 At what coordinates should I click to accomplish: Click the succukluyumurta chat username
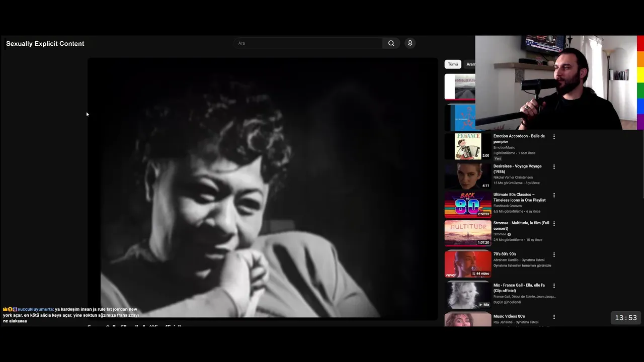(35, 309)
